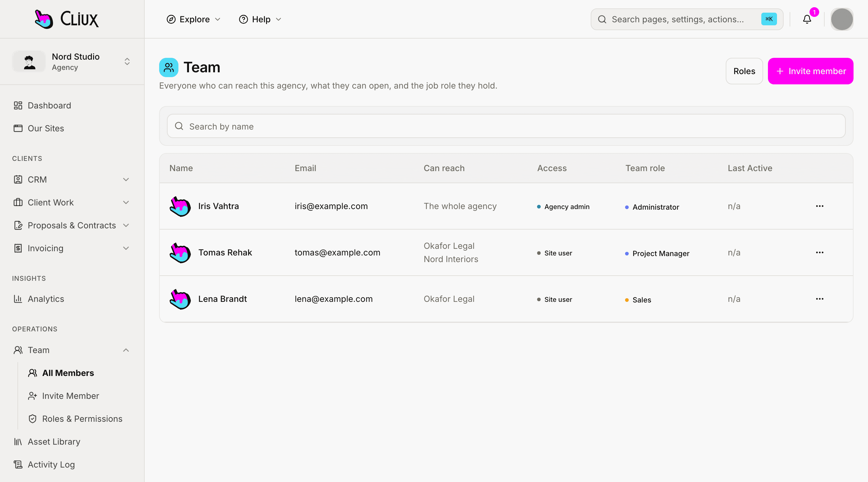This screenshot has height=482, width=868.
Task: Click the Asset Library icon
Action: 18,442
